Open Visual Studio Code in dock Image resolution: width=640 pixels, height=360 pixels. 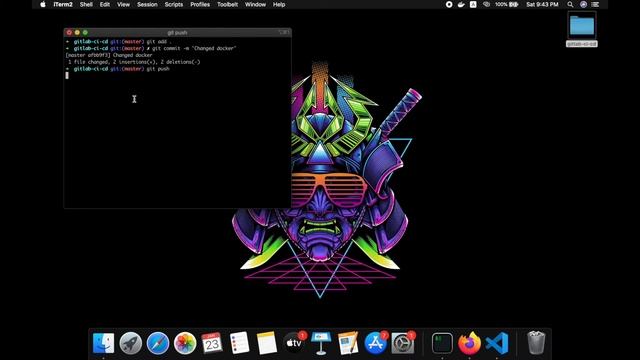(497, 343)
